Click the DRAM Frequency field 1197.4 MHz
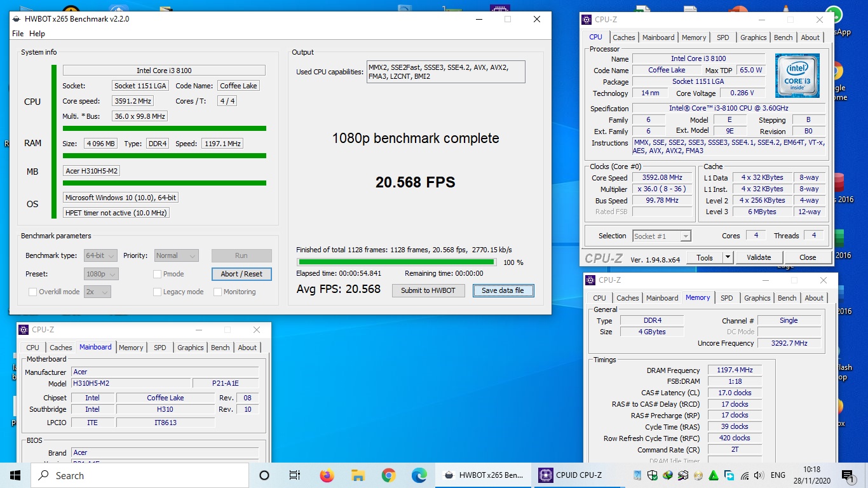868x488 pixels. pyautogui.click(x=735, y=370)
